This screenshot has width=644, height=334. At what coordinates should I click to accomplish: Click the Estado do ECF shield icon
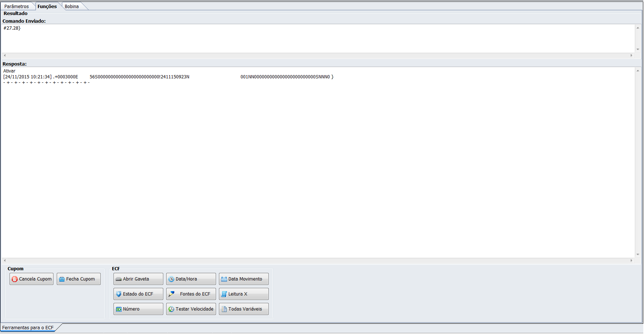point(119,294)
